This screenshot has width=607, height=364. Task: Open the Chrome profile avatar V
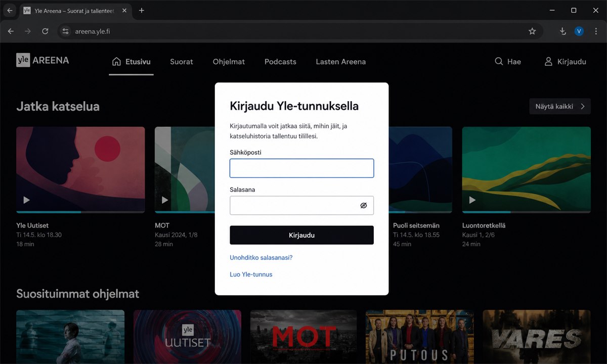579,31
